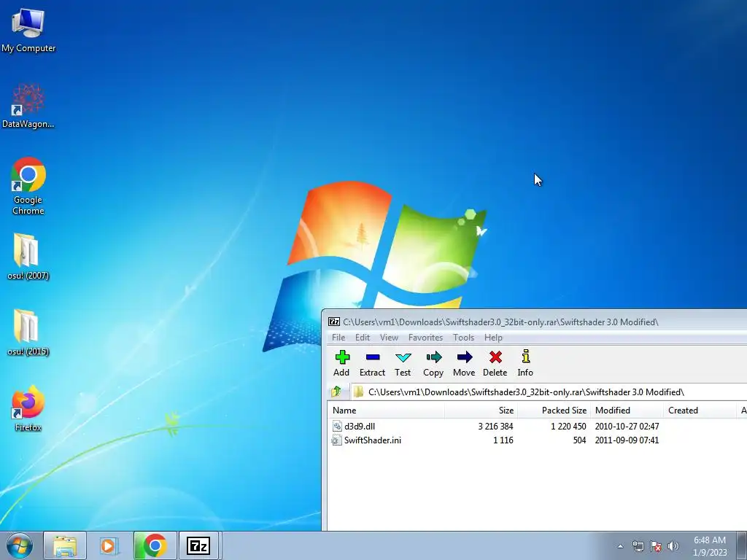Open the File menu
Viewport: 747px width, 560px height.
[338, 337]
